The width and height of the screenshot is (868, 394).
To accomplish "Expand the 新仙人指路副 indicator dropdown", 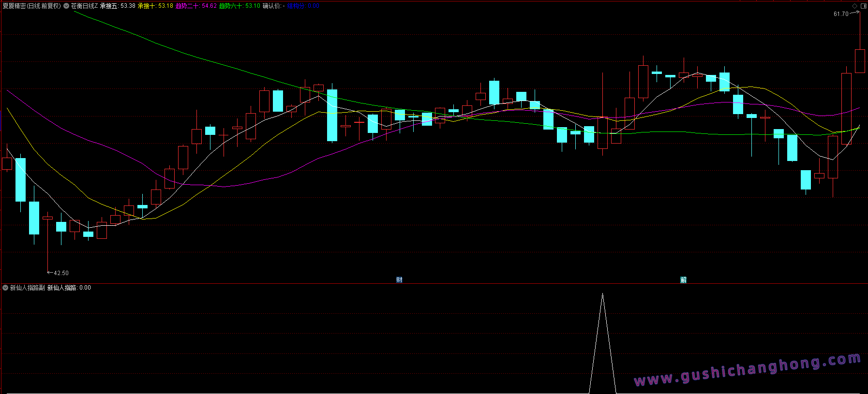I will tap(5, 288).
